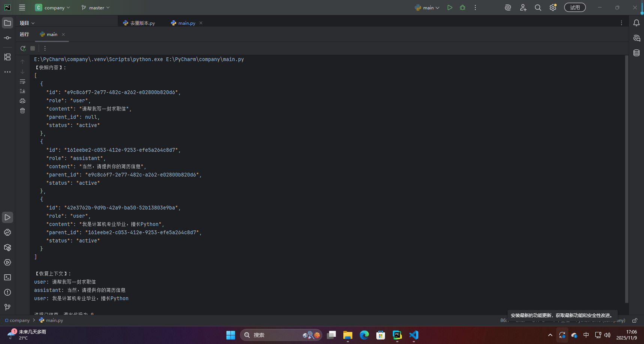Open the Commit tool window icon
The width and height of the screenshot is (644, 344).
[x=7, y=38]
